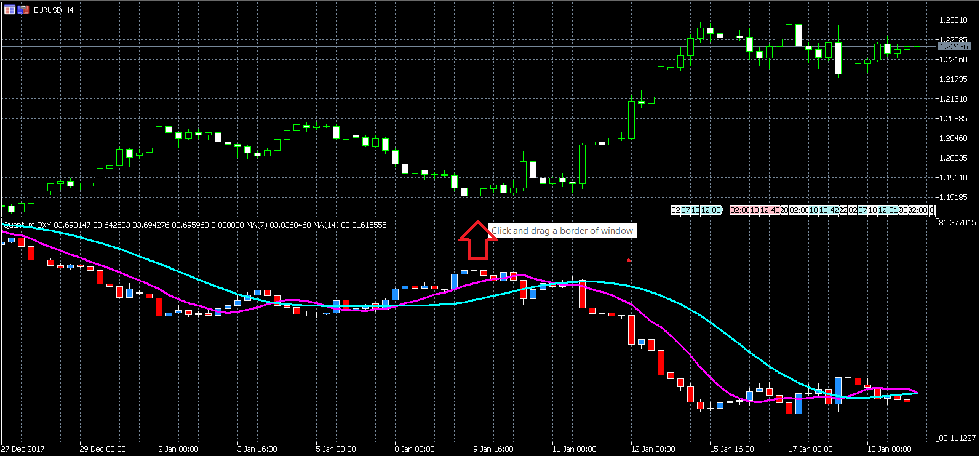Image resolution: width=980 pixels, height=456 pixels.
Task: Click the pink 02:00 session time label
Action: 739,210
